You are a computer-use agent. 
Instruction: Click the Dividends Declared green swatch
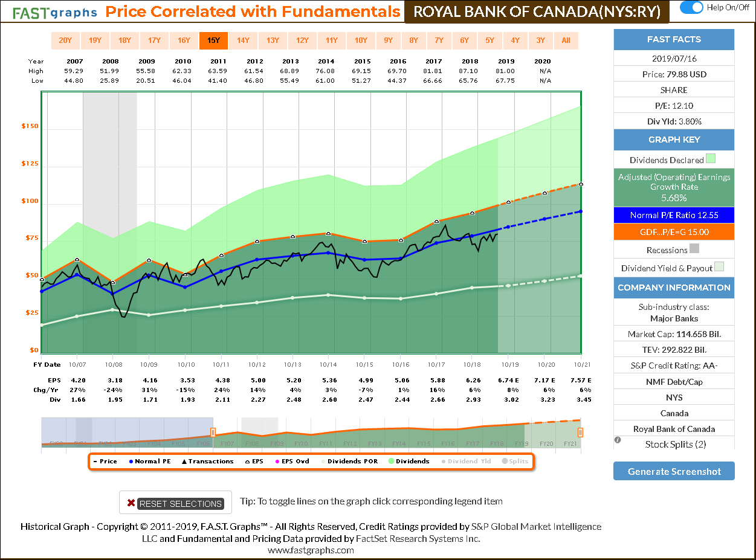tap(711, 159)
